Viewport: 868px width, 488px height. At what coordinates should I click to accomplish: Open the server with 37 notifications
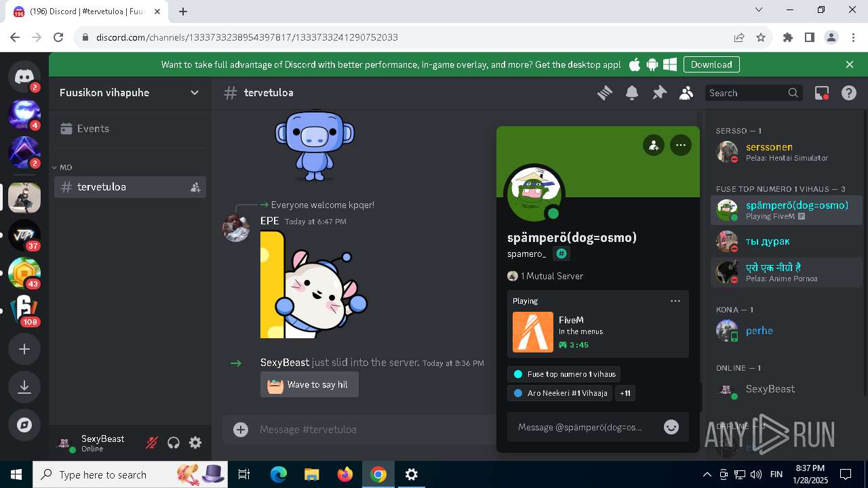[x=24, y=235]
